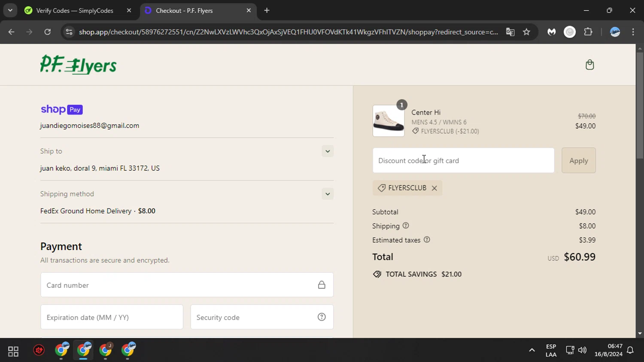This screenshot has width=644, height=362.
Task: Click the Center Hi shoe thumbnail
Action: pos(389,121)
